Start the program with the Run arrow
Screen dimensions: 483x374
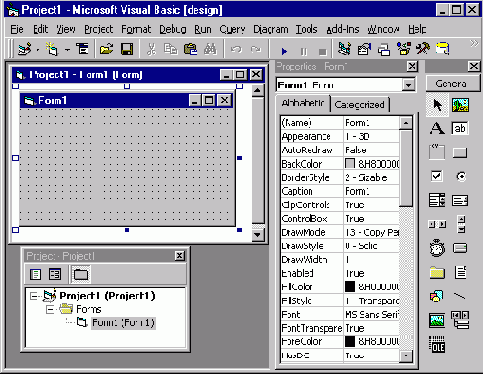pos(284,51)
